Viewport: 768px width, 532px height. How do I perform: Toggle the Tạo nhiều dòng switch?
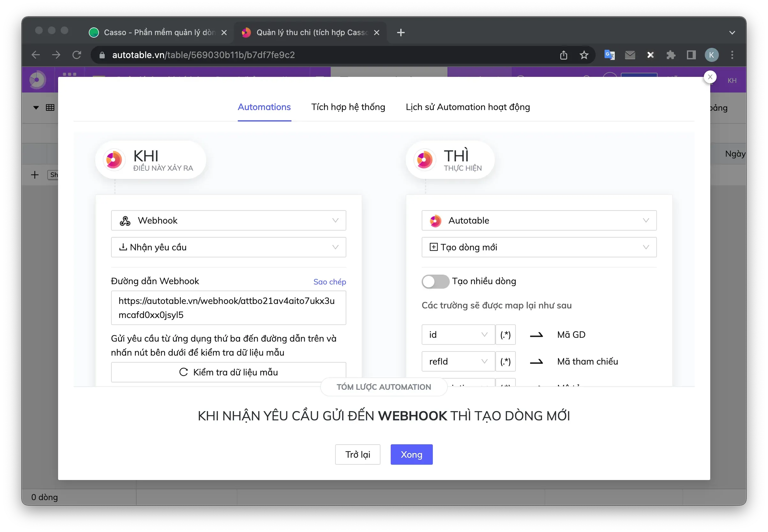tap(435, 282)
